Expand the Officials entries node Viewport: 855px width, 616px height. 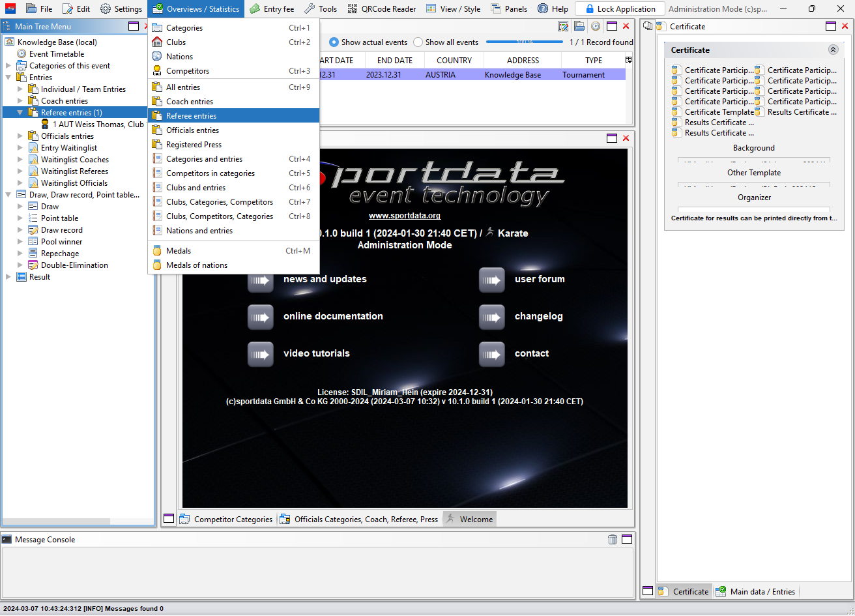click(x=20, y=136)
